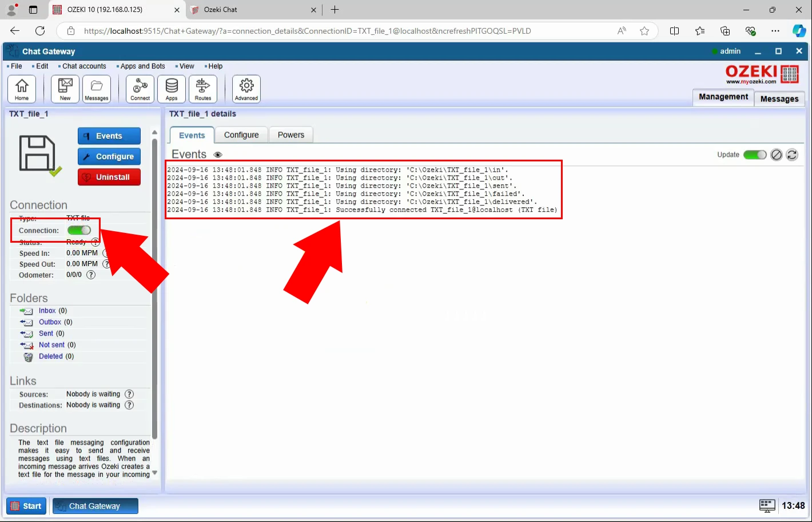
Task: Open the File menu
Action: pos(15,66)
